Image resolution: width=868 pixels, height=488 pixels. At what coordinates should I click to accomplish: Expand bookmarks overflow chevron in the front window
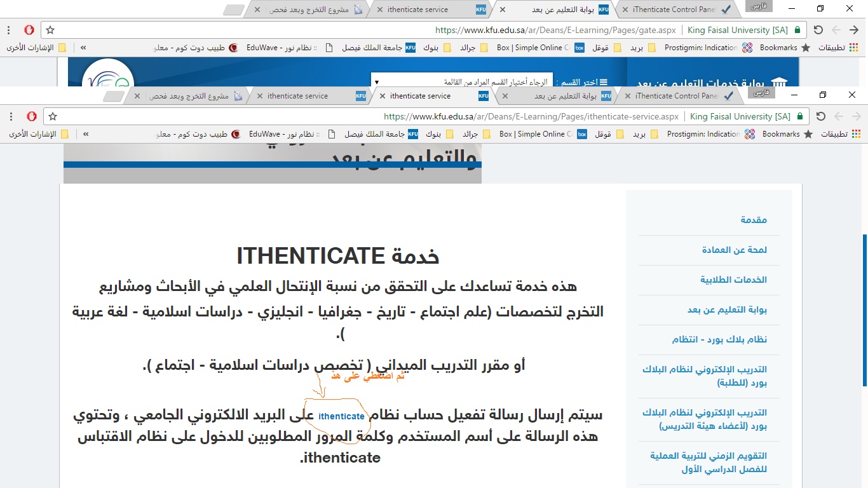click(86, 134)
